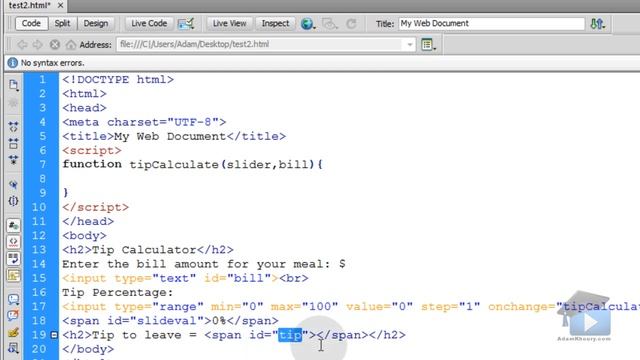Screen dimensions: 640x360
Task: Click 'Enter the bill amount' text line
Action: [204, 264]
